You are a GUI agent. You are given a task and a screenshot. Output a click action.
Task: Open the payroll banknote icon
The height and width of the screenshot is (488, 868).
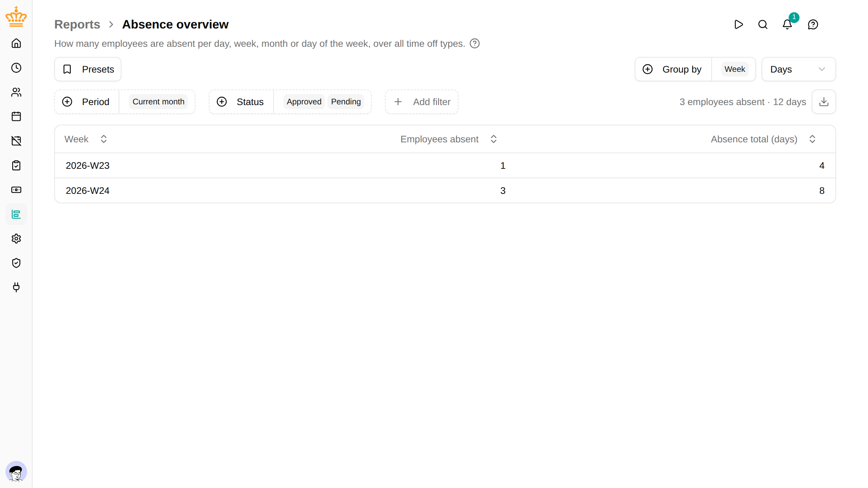tap(16, 190)
